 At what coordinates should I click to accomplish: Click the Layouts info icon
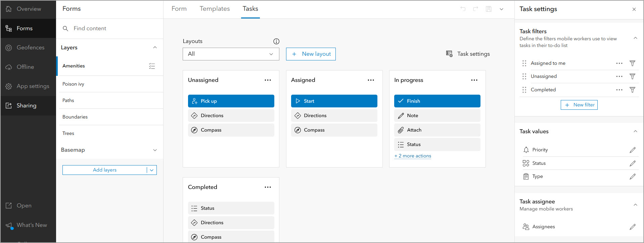point(276,41)
